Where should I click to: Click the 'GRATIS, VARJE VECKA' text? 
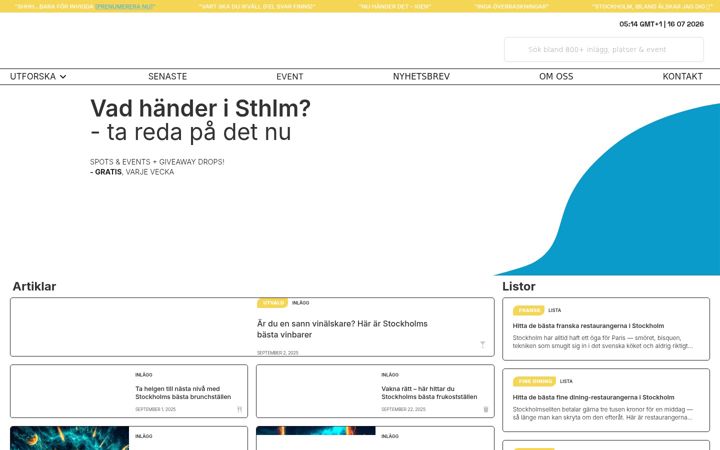(x=132, y=172)
